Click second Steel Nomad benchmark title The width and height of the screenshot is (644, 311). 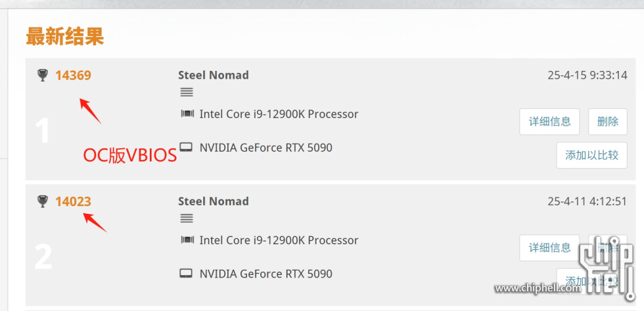(x=213, y=201)
